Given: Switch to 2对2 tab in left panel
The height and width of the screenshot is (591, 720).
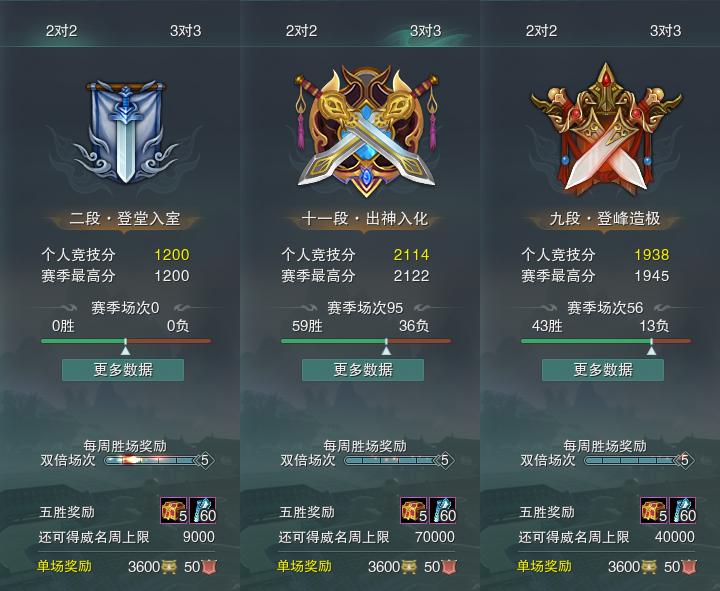Looking at the screenshot, I should (62, 31).
